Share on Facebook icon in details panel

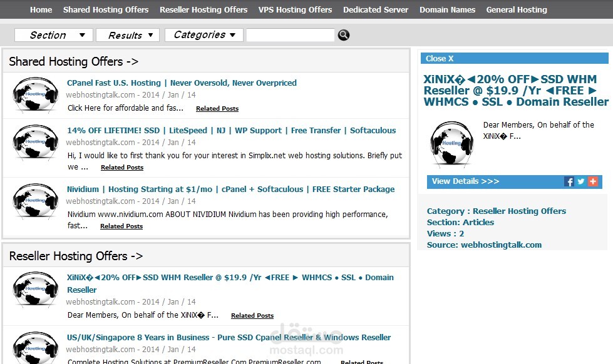pyautogui.click(x=569, y=181)
